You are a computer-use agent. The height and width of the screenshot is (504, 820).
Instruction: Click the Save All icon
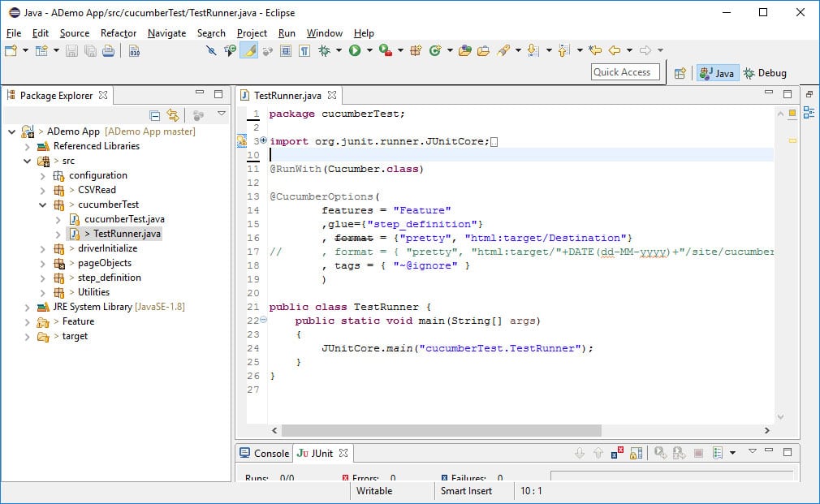click(x=90, y=50)
